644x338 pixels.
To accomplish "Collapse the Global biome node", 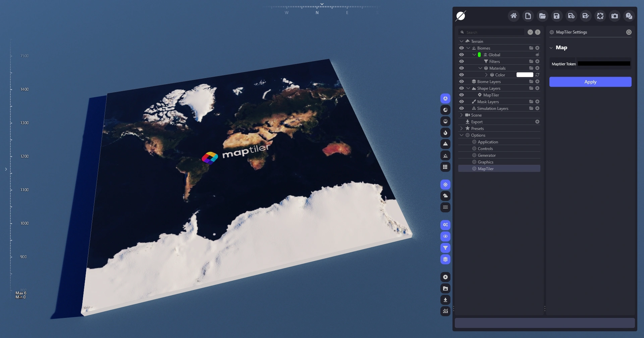I will coord(474,55).
